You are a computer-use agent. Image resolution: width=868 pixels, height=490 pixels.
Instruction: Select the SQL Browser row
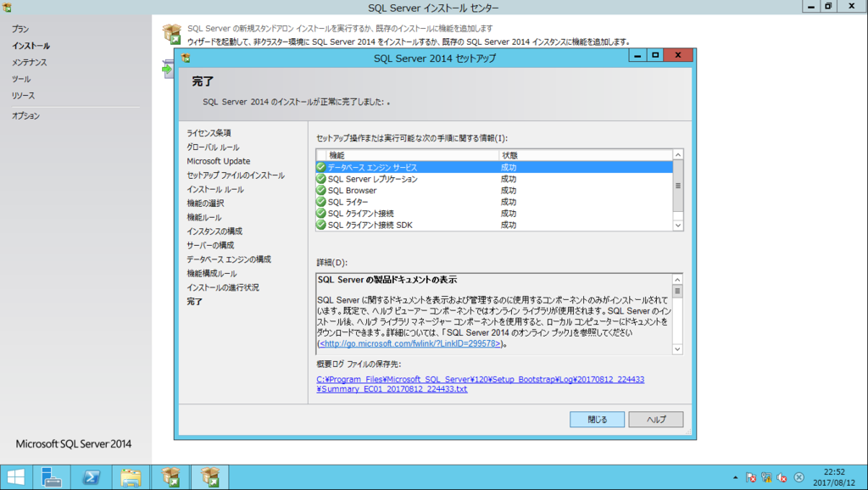[494, 190]
